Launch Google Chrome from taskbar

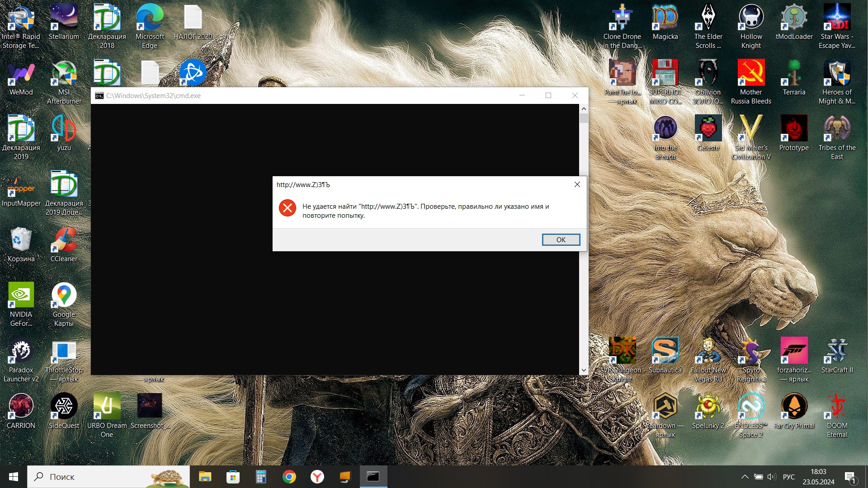[x=289, y=477]
